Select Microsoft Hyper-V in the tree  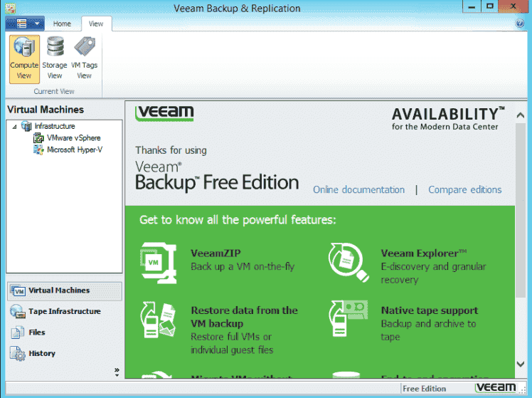coord(75,150)
